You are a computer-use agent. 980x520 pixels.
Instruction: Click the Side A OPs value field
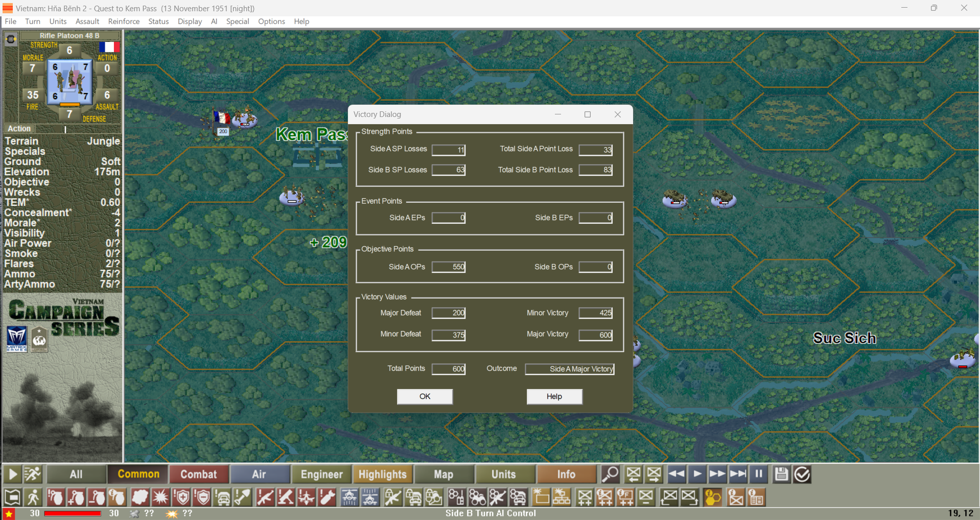(449, 267)
